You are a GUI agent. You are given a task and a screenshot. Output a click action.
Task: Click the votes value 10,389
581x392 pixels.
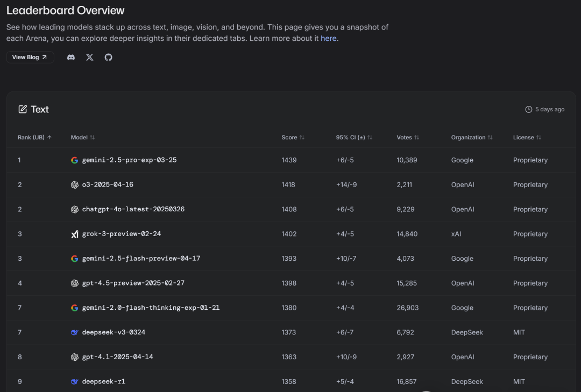pos(407,160)
